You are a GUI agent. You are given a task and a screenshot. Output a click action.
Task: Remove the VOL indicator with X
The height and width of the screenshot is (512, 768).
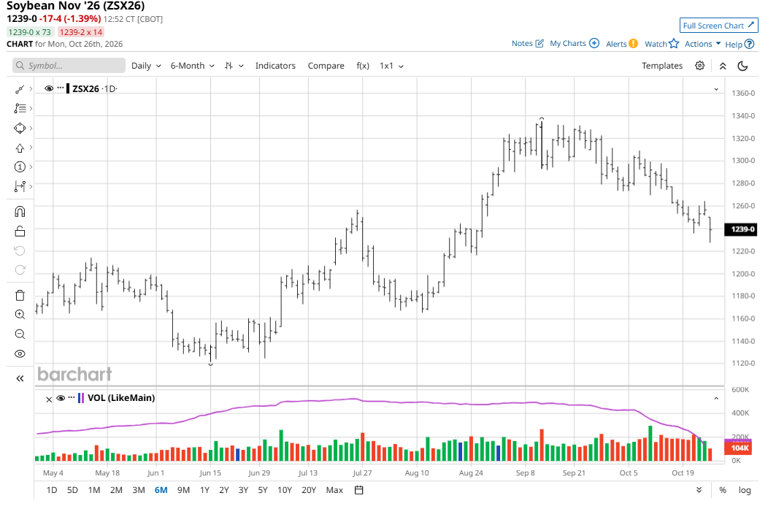tap(48, 399)
